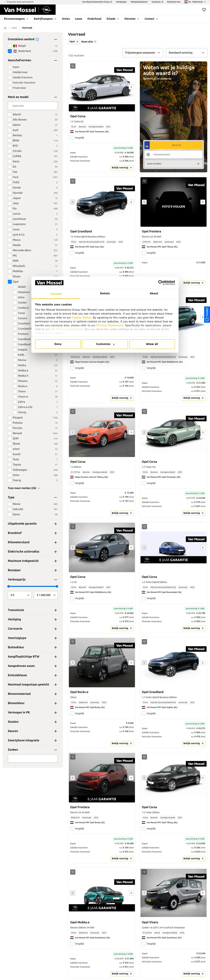Show previous photo of Opel Corsa 1.2 Turbo GS

coord(72,87)
